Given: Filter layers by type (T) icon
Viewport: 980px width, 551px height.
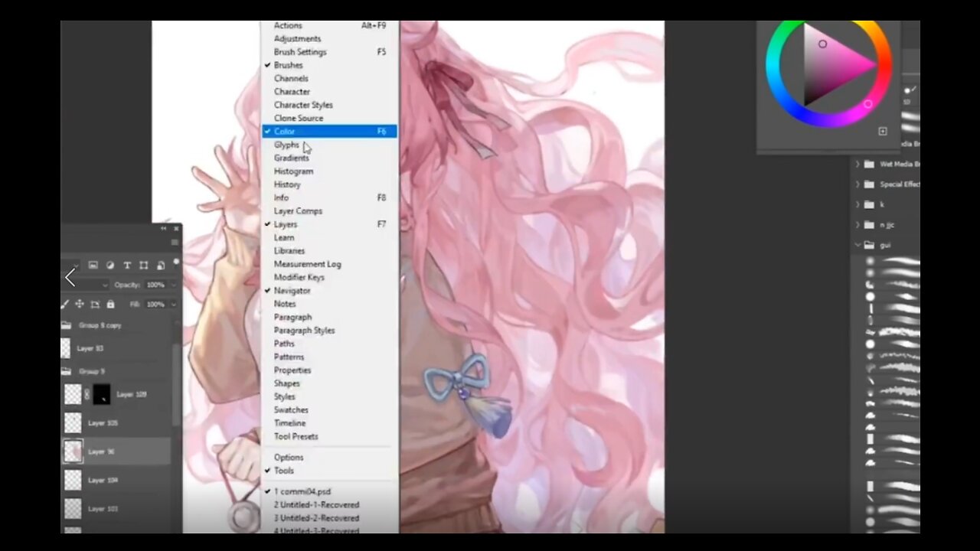Looking at the screenshot, I should (x=127, y=266).
